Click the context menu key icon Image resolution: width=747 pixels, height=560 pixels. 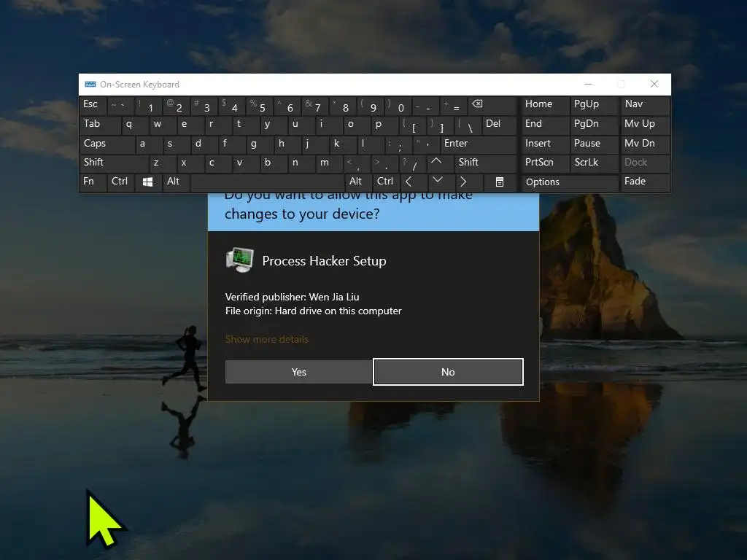coord(499,182)
